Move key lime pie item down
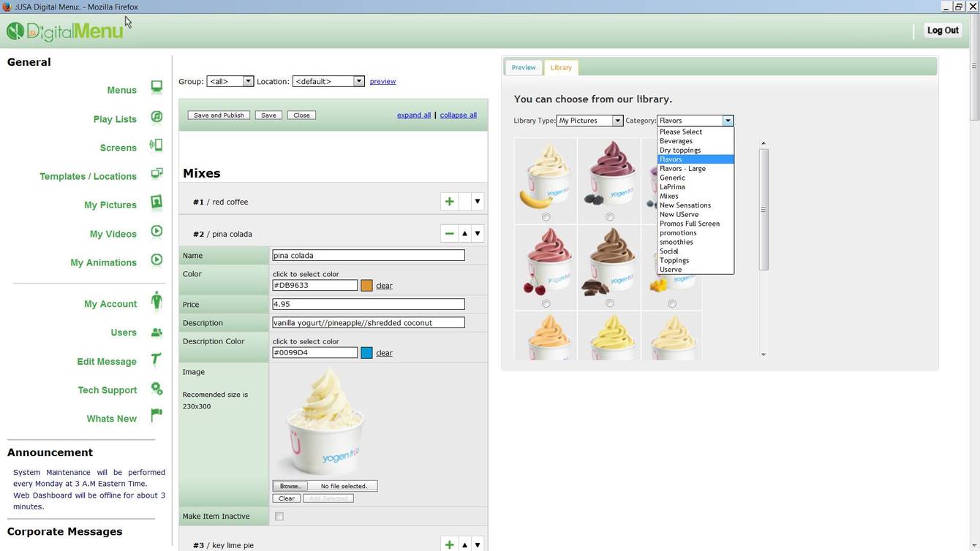Screen dimensions: 980x551 [x=477, y=545]
